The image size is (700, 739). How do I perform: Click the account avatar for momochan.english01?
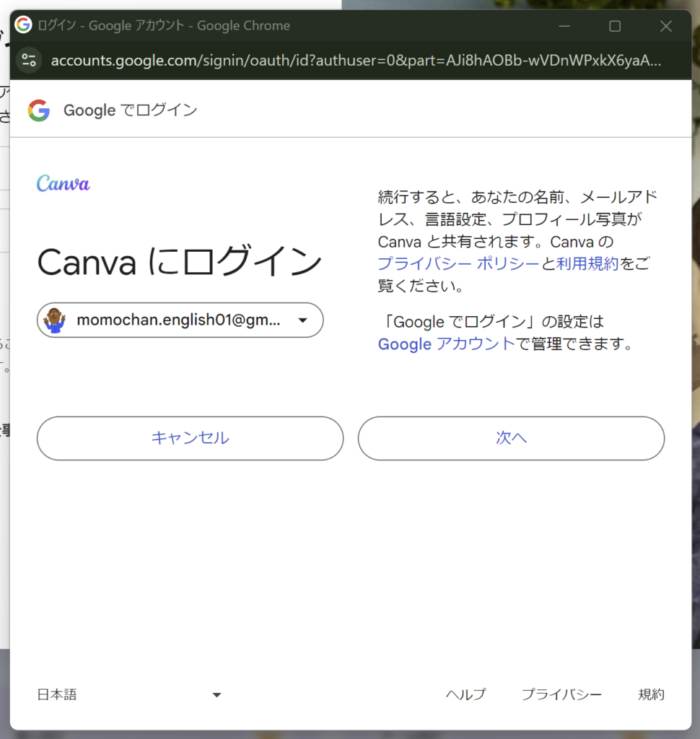point(54,320)
